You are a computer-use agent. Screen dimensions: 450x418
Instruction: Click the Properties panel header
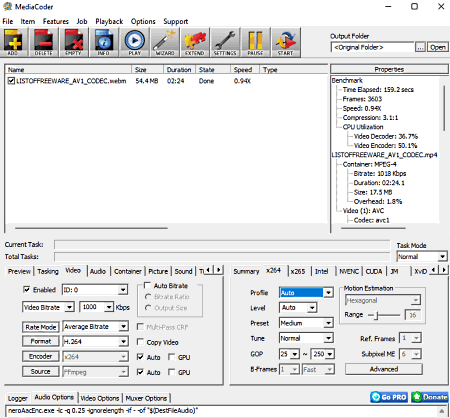point(389,69)
